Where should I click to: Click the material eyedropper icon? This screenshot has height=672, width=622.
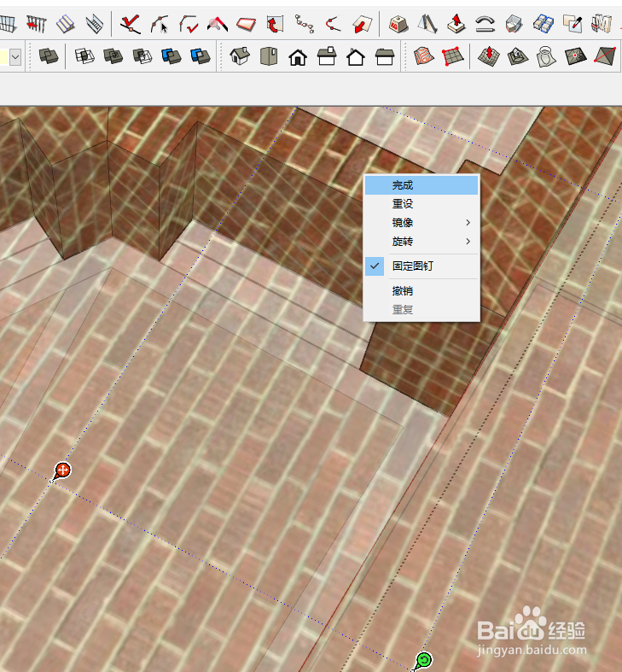coord(573,25)
